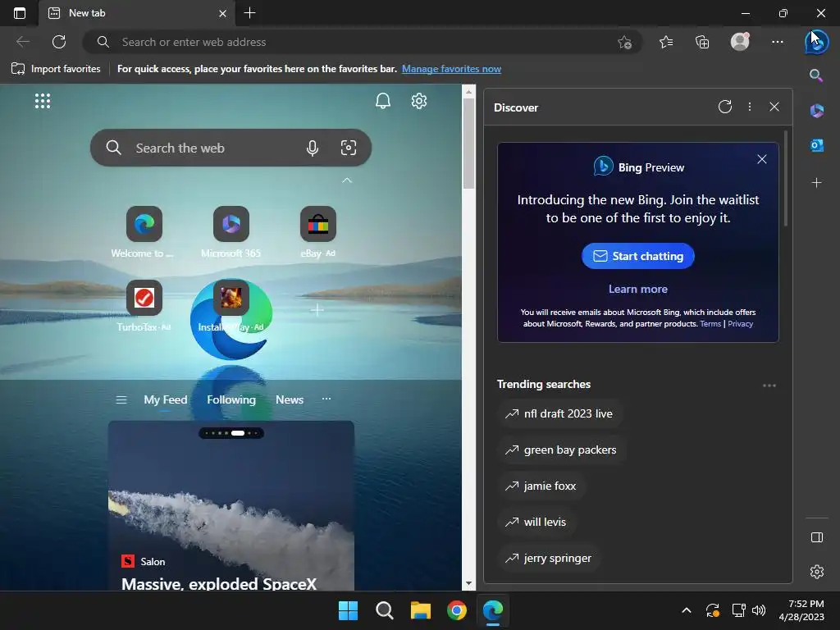Select trending search will levis
This screenshot has height=630, width=840.
[x=536, y=522]
